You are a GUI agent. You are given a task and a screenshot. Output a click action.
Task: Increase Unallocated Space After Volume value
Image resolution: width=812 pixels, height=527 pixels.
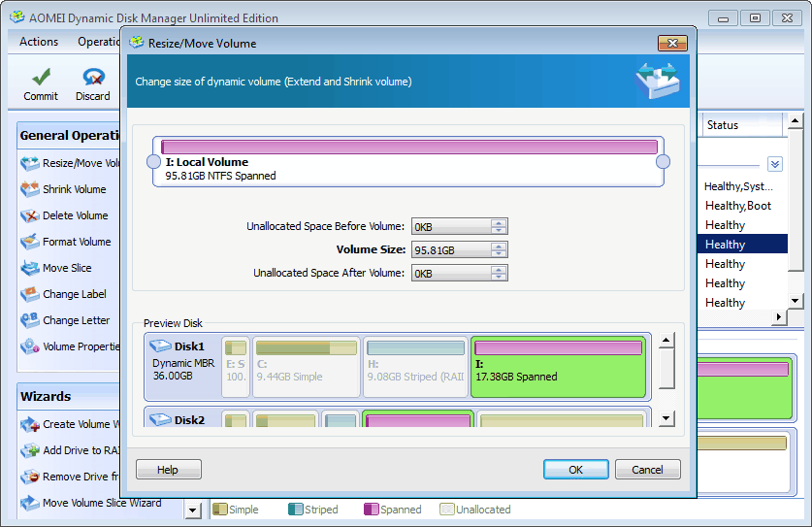click(499, 270)
